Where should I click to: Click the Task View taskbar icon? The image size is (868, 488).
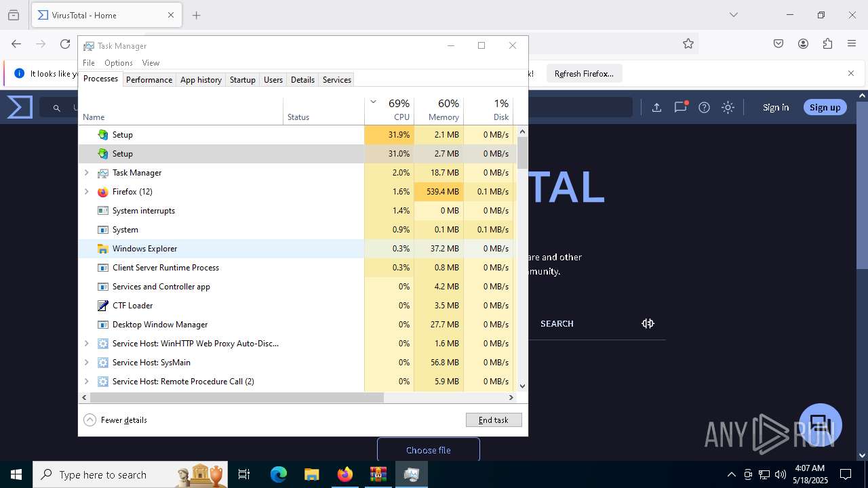click(x=244, y=474)
